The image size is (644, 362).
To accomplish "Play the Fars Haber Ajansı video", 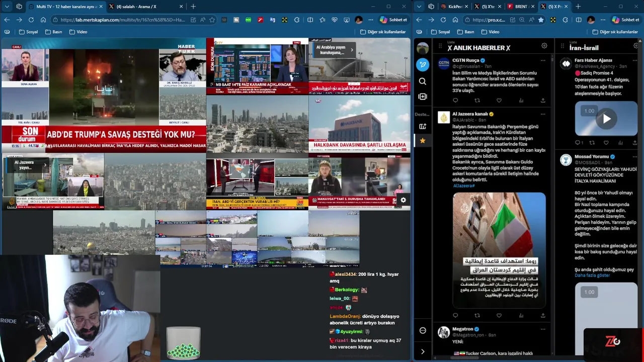I will point(607,119).
